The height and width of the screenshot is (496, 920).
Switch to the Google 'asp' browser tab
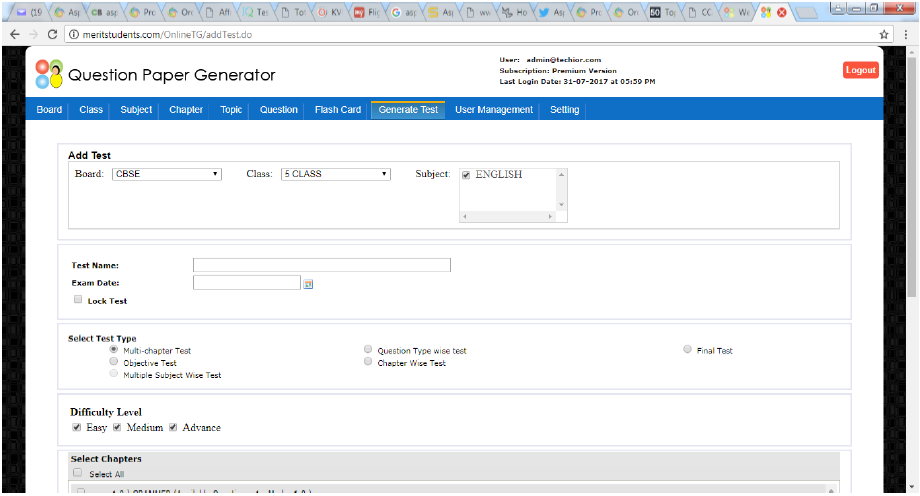click(x=405, y=12)
